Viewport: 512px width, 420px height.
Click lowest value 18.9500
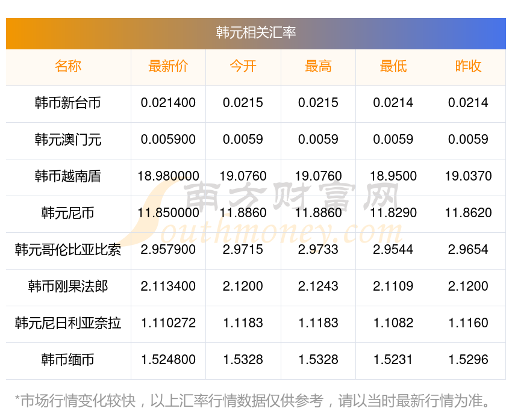pyautogui.click(x=393, y=176)
